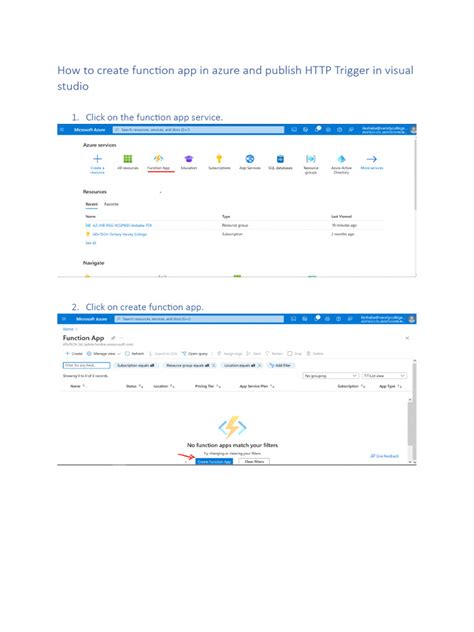Open the hamburger menu on the Function App page
The image size is (474, 632).
pyautogui.click(x=64, y=319)
